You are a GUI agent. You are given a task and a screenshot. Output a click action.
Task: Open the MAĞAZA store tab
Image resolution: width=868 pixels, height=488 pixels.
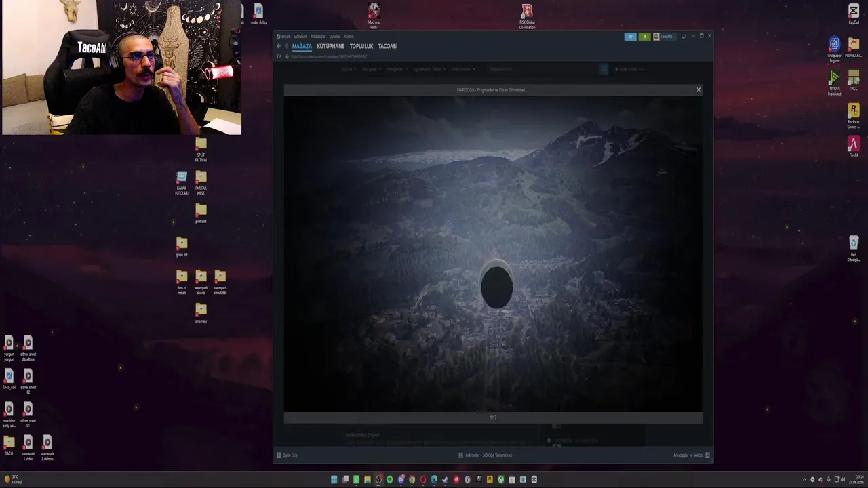click(302, 46)
